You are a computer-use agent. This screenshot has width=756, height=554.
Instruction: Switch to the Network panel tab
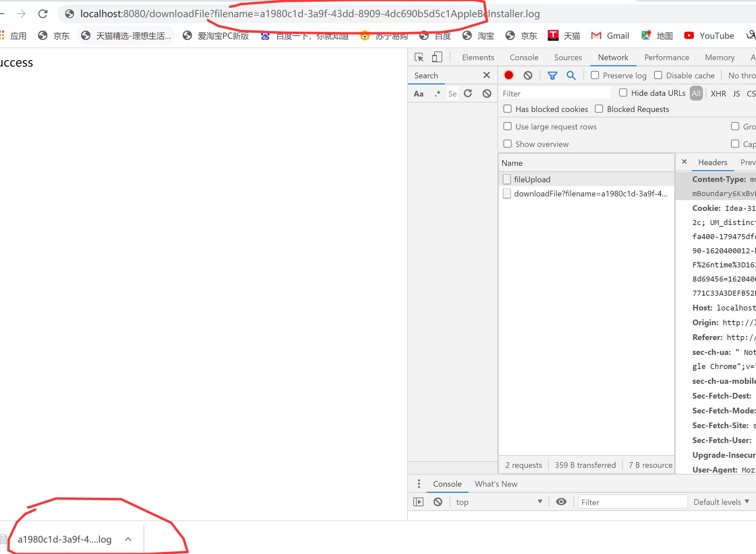(612, 57)
